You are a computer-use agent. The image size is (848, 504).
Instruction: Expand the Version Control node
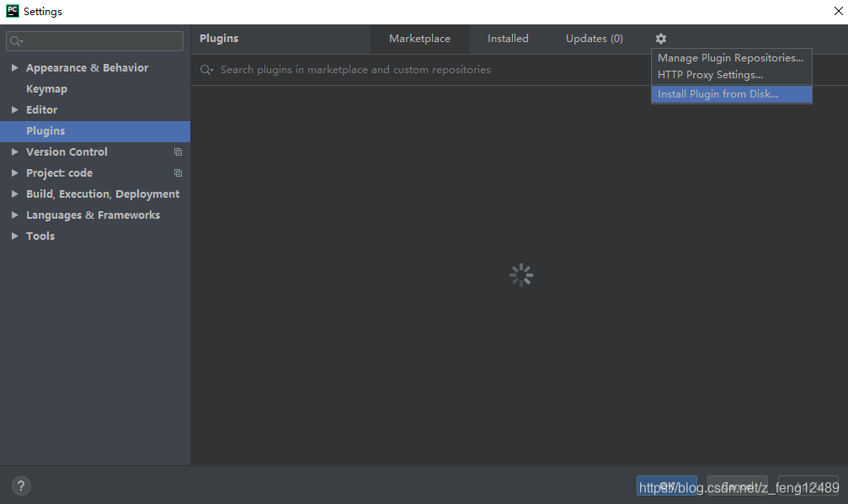14,151
